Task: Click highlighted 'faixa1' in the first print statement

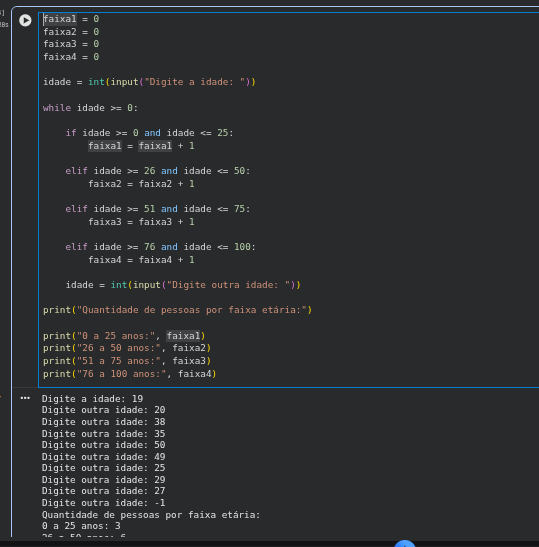Action: tap(183, 336)
